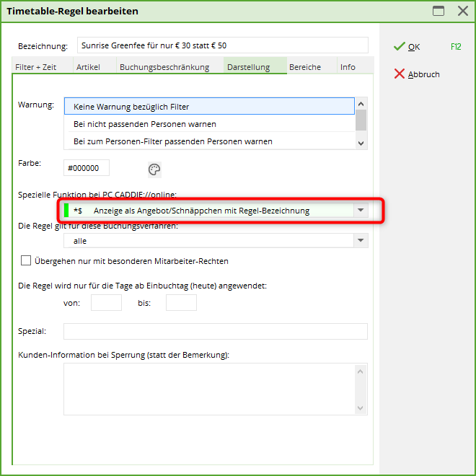Open the color palette picker icon
The image size is (476, 476).
click(154, 169)
